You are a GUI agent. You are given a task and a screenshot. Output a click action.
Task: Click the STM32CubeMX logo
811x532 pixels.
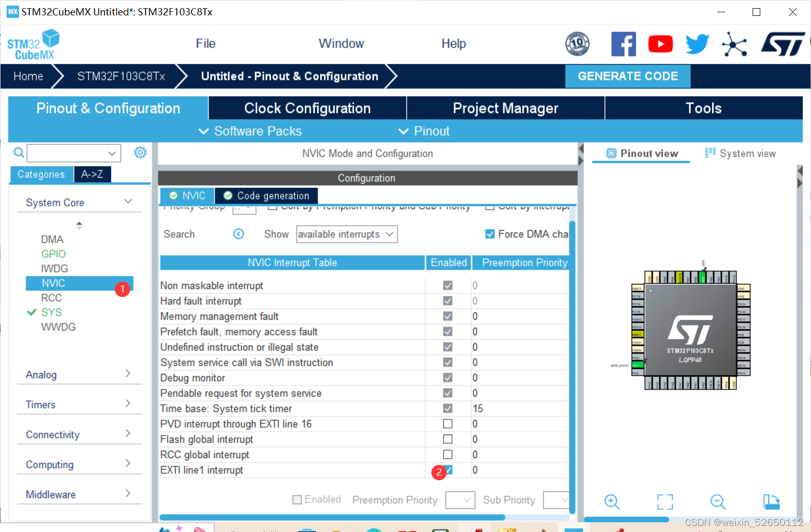(x=33, y=45)
